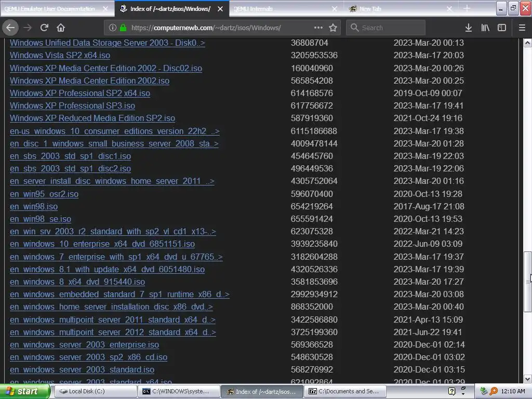
Task: Download en_windows_server_2003_standard.iso
Action: [x=82, y=370]
